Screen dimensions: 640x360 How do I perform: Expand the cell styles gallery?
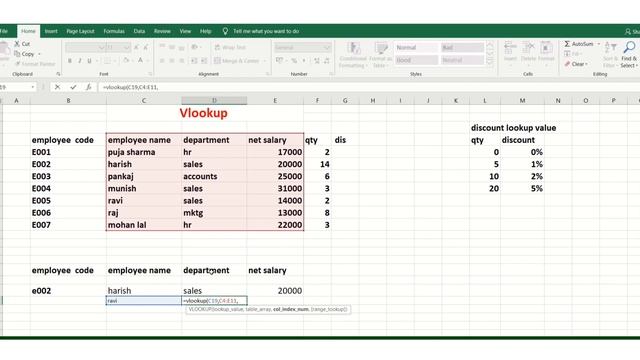pos(490,62)
